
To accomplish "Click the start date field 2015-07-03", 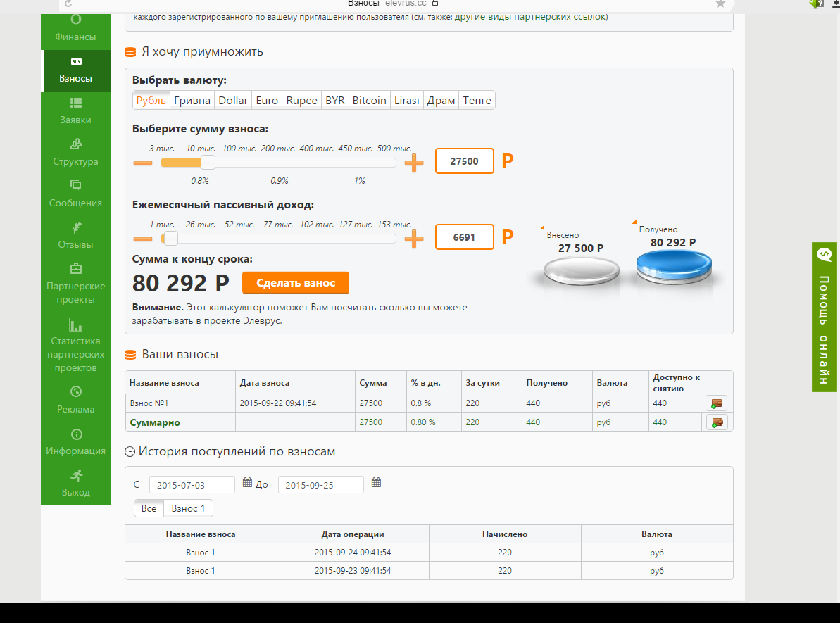I will tap(192, 485).
